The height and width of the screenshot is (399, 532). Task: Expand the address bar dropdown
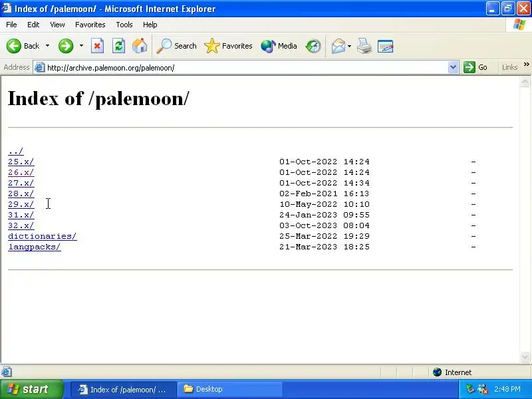(x=453, y=68)
